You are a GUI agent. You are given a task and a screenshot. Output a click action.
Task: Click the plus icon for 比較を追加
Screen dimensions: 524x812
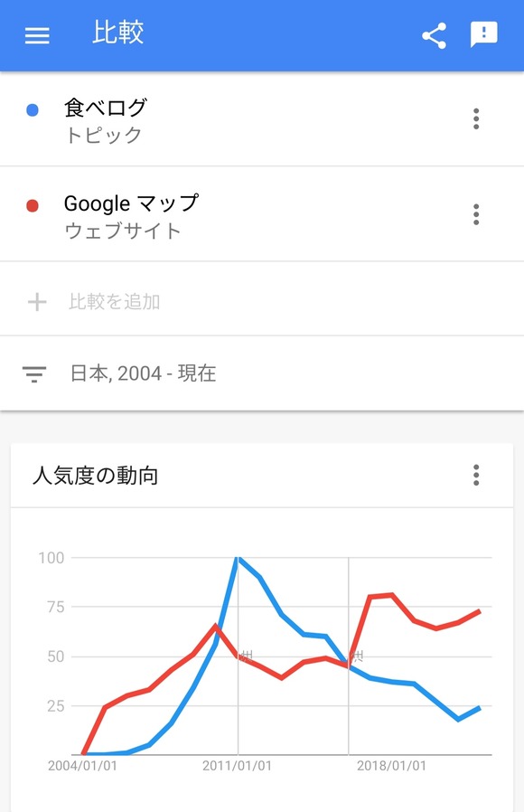(x=34, y=299)
